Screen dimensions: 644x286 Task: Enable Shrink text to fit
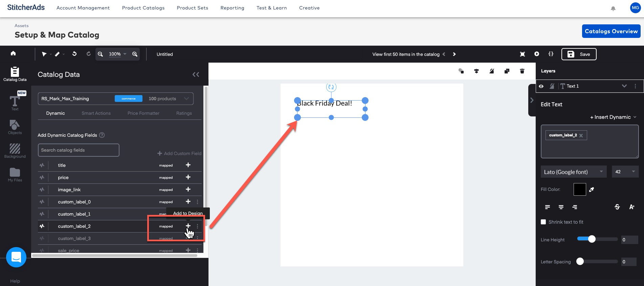(x=543, y=222)
